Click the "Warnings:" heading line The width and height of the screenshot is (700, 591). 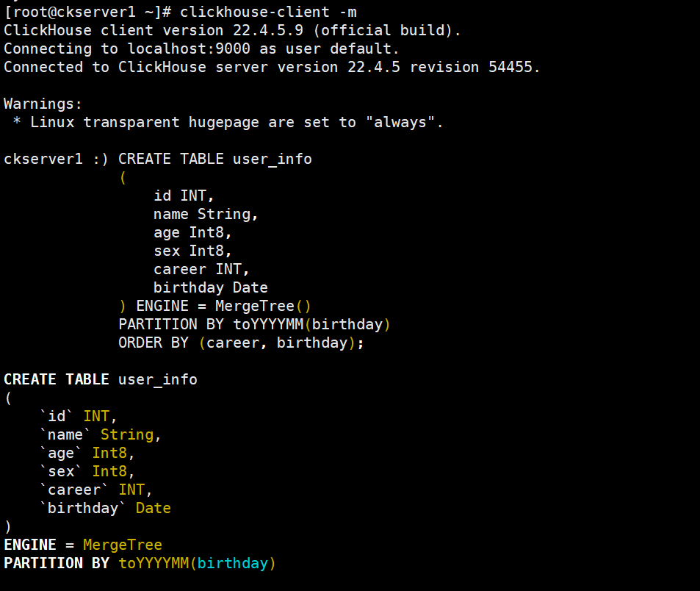(43, 104)
